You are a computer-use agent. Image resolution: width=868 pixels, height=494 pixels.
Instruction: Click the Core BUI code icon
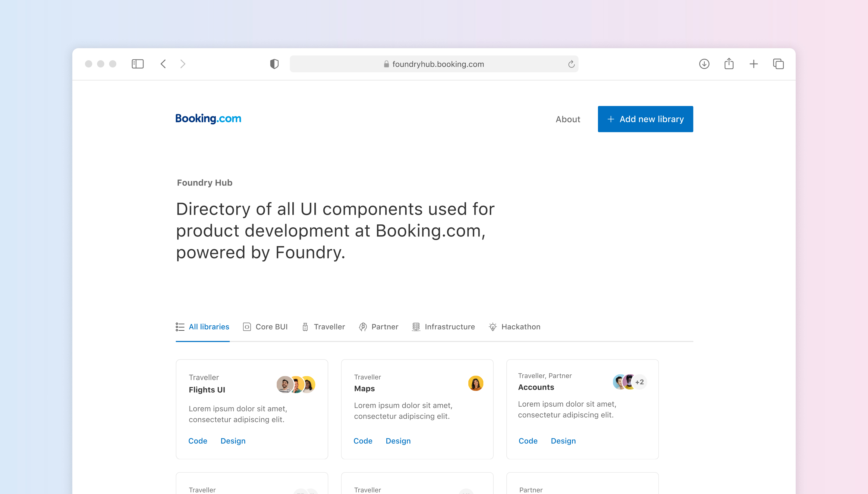[247, 327]
